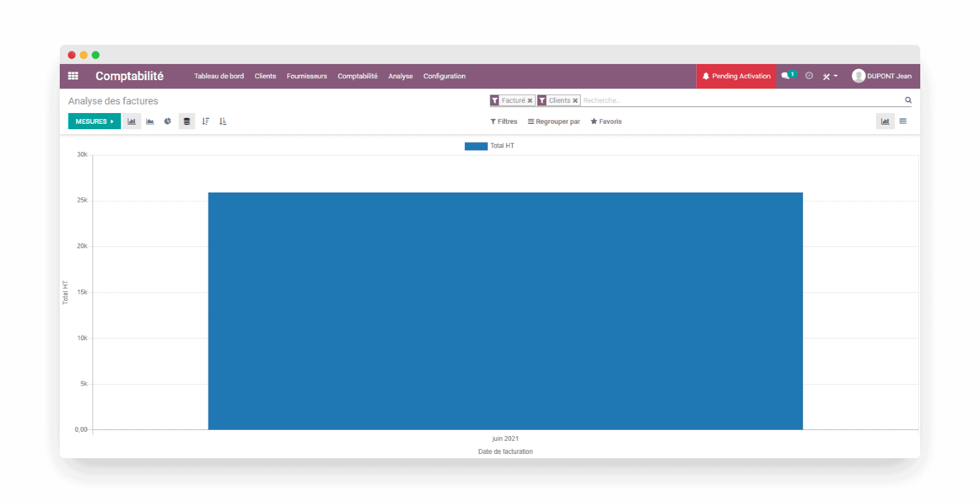Click the Comptabilité app title

tap(130, 76)
